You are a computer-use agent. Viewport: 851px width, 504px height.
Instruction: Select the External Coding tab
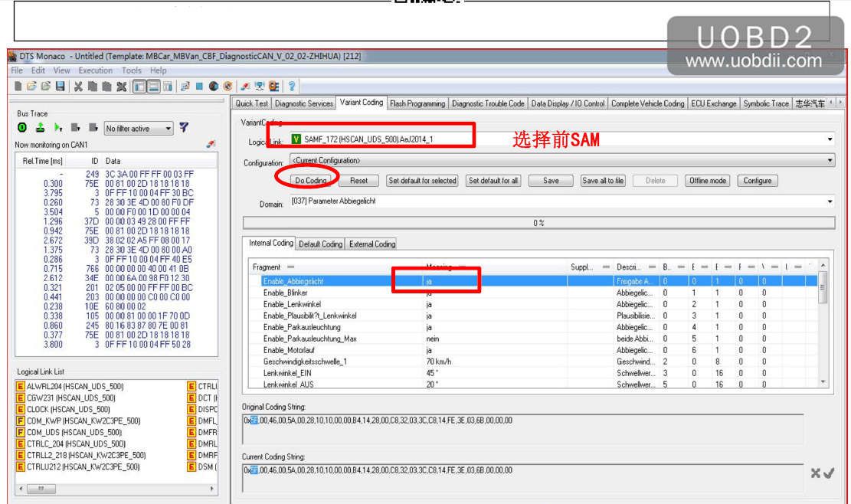[372, 244]
